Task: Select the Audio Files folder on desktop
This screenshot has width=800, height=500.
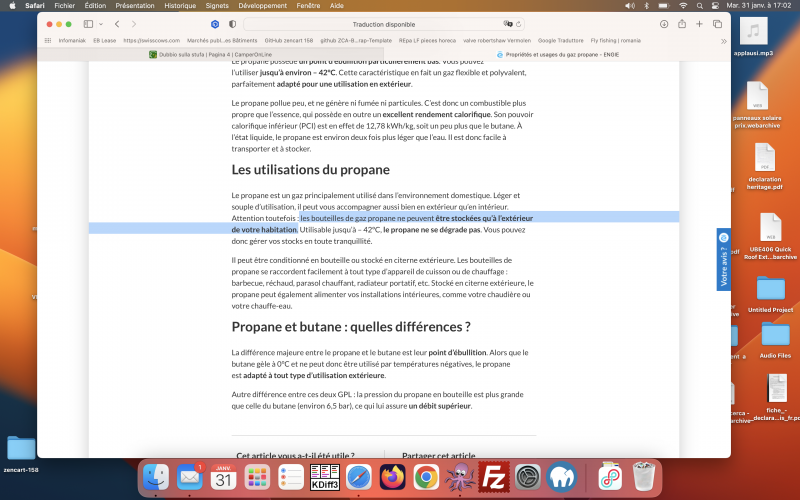Action: (x=775, y=340)
